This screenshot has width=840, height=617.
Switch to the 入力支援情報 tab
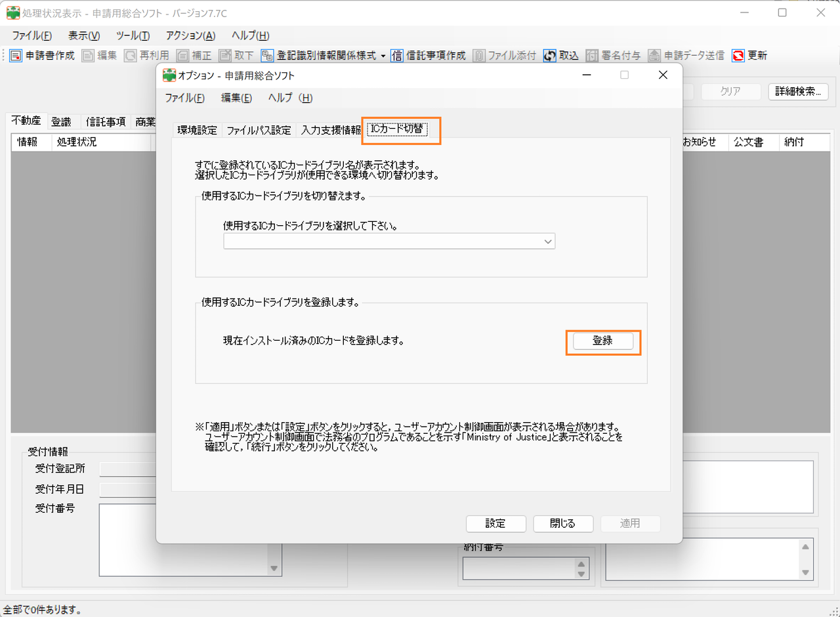point(331,130)
